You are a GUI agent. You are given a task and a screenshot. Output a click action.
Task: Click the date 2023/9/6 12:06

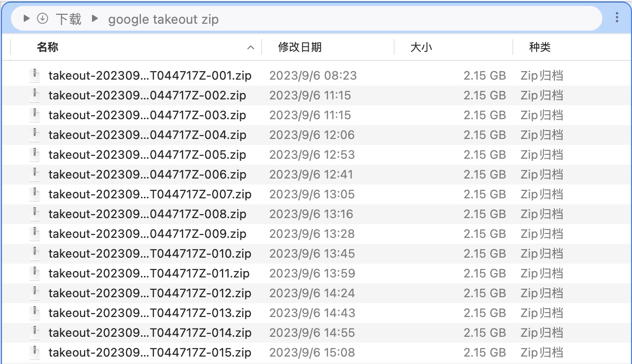click(x=312, y=135)
